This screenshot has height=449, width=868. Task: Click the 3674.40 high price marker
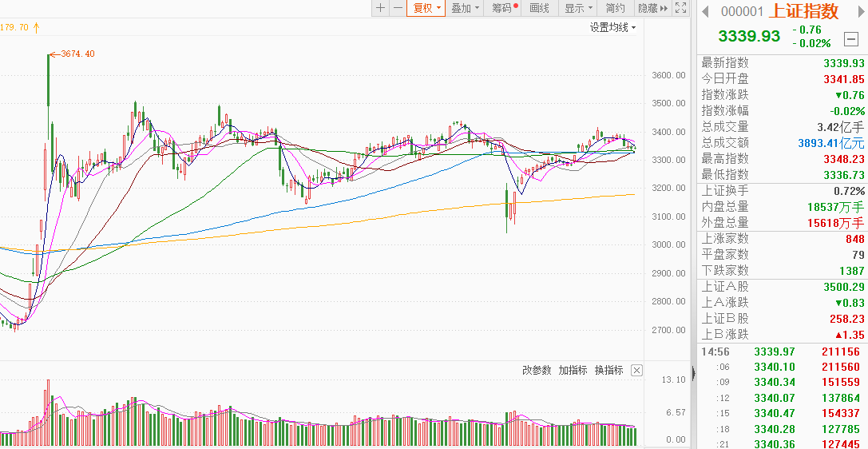77,54
